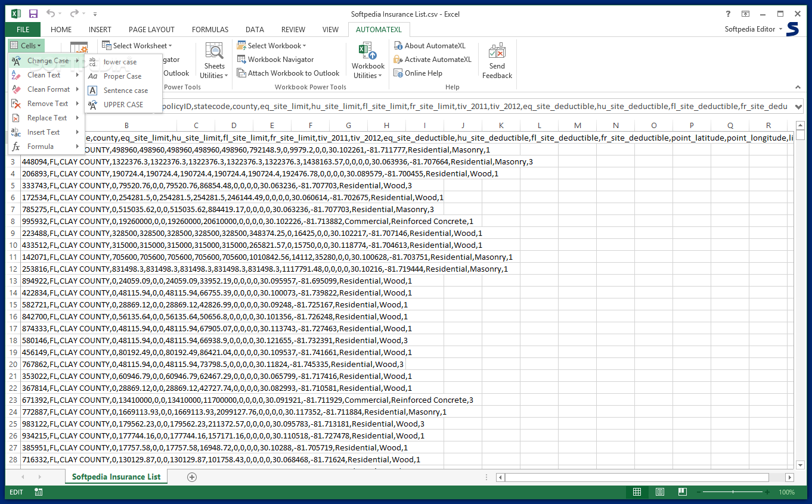
Task: Click Send Feedback button
Action: 497,60
